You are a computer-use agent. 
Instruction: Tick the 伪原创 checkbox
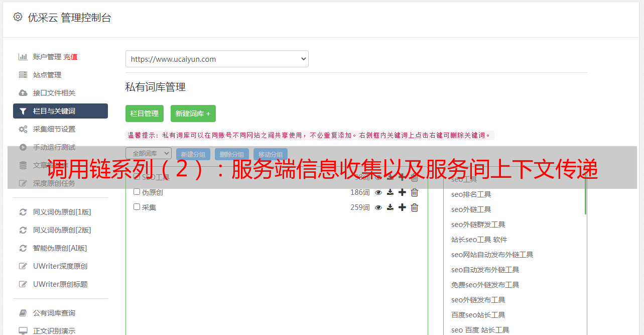(x=137, y=192)
